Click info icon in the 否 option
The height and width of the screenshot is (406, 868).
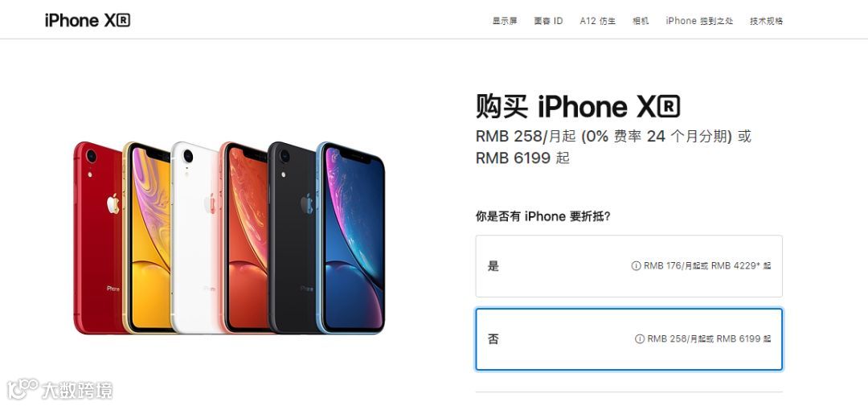pos(640,338)
